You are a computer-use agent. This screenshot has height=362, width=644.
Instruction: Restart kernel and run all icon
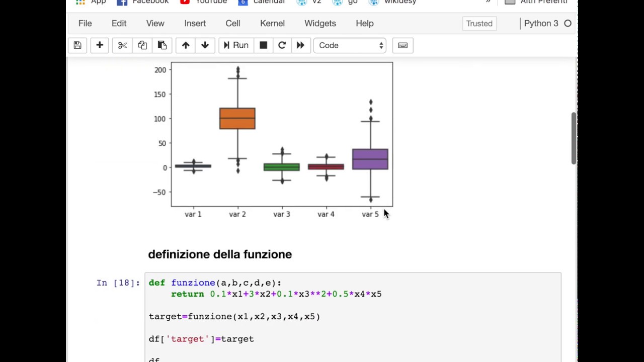(x=300, y=45)
